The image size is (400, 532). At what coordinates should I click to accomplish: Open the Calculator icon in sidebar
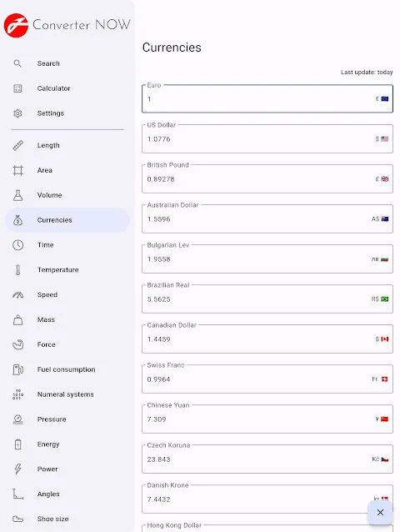tap(17, 88)
